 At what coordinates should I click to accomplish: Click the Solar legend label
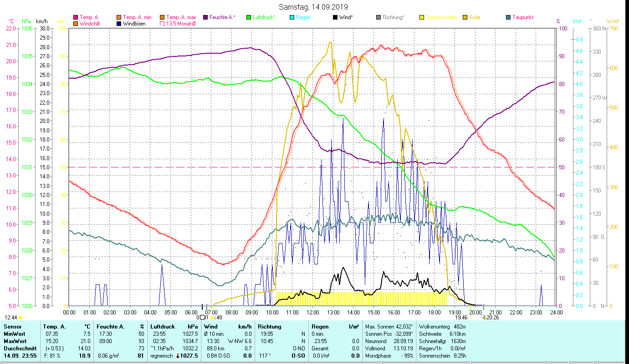[474, 17]
